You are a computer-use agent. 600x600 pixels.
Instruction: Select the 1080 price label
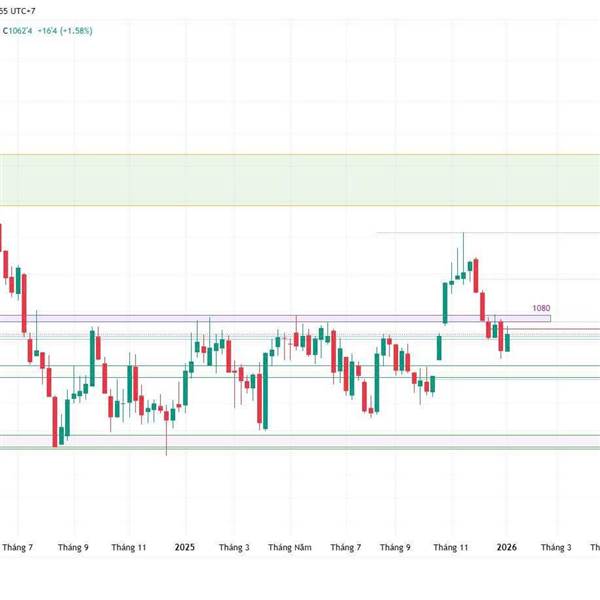[541, 308]
